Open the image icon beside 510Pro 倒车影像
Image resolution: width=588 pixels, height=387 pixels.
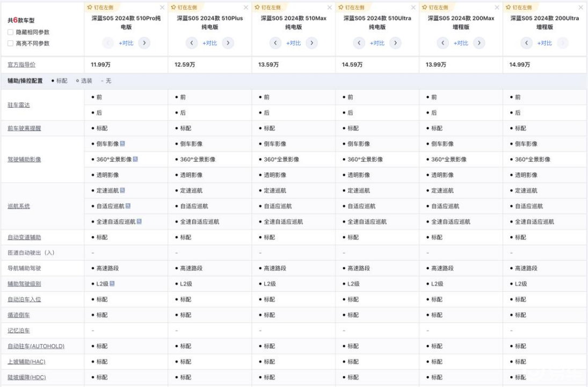(x=122, y=144)
